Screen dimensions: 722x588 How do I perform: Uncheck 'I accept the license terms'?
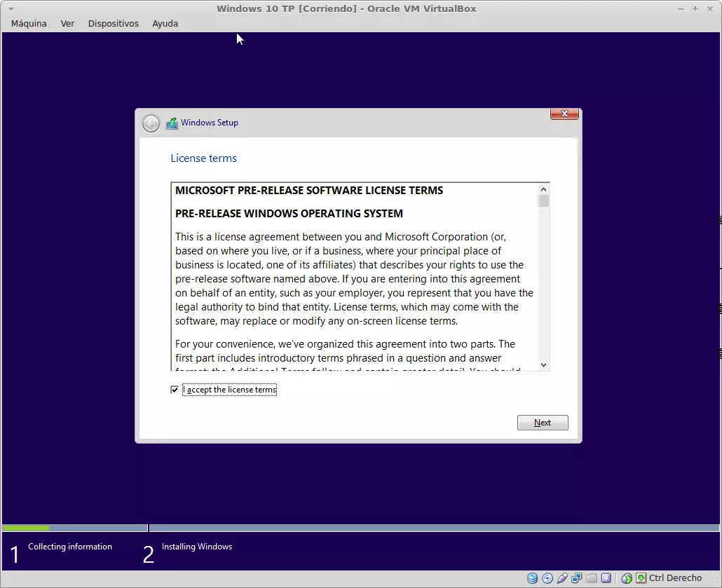pos(175,390)
